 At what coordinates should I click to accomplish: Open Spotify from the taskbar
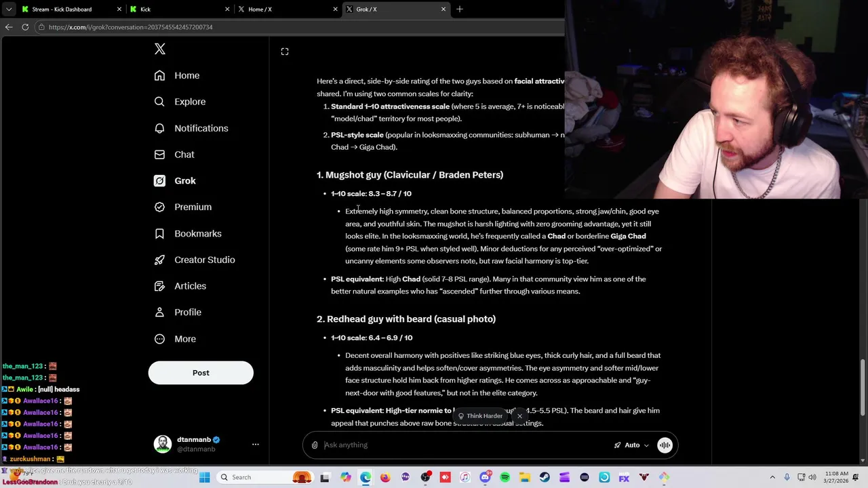505,477
